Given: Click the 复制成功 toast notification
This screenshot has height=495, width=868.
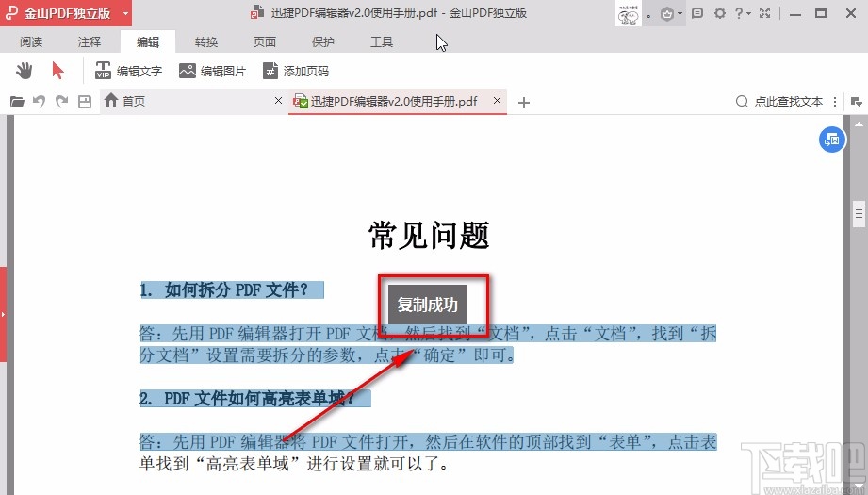Looking at the screenshot, I should pos(427,305).
